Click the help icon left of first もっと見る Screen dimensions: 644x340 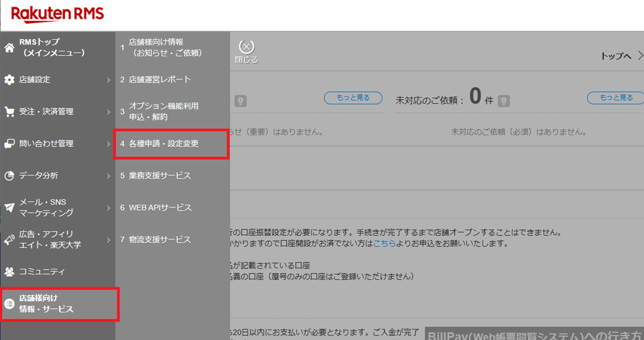click(x=241, y=101)
